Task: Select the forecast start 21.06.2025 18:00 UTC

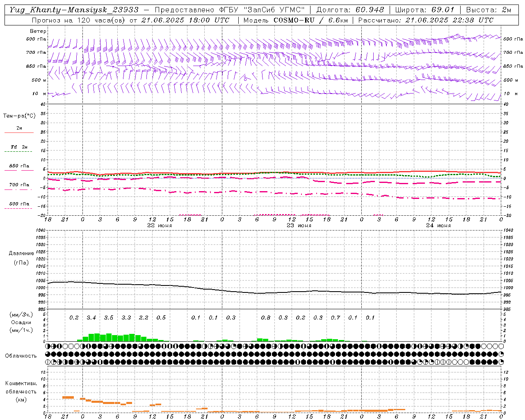Action: 185,20
